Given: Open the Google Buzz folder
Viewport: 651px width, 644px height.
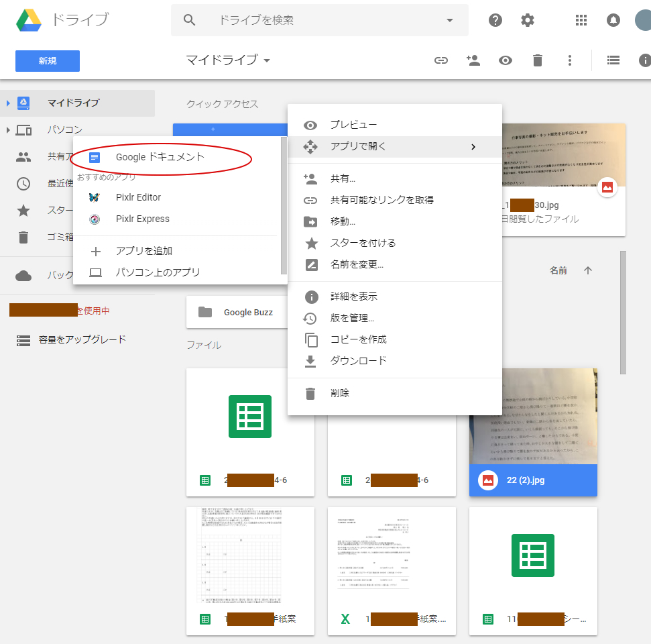Looking at the screenshot, I should [x=237, y=312].
